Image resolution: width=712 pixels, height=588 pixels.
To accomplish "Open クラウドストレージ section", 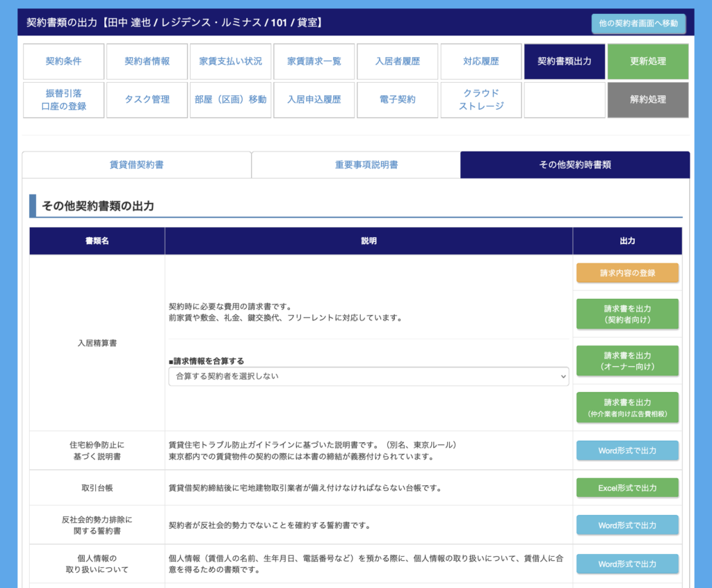I will pos(480,99).
